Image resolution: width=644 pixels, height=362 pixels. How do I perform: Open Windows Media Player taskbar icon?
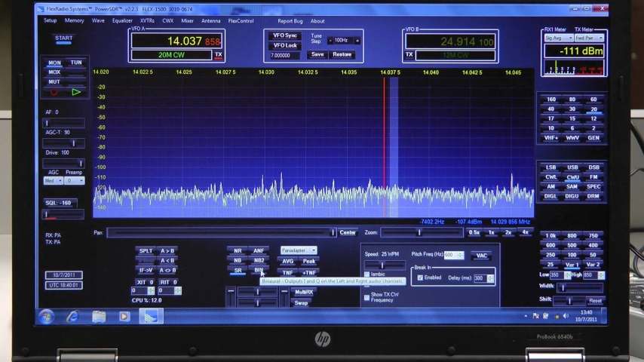click(x=124, y=317)
